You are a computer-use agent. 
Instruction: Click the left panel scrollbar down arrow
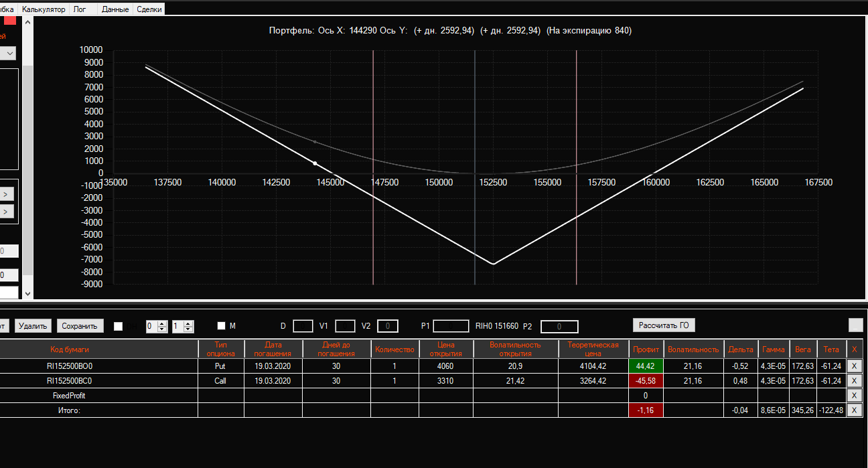27,293
